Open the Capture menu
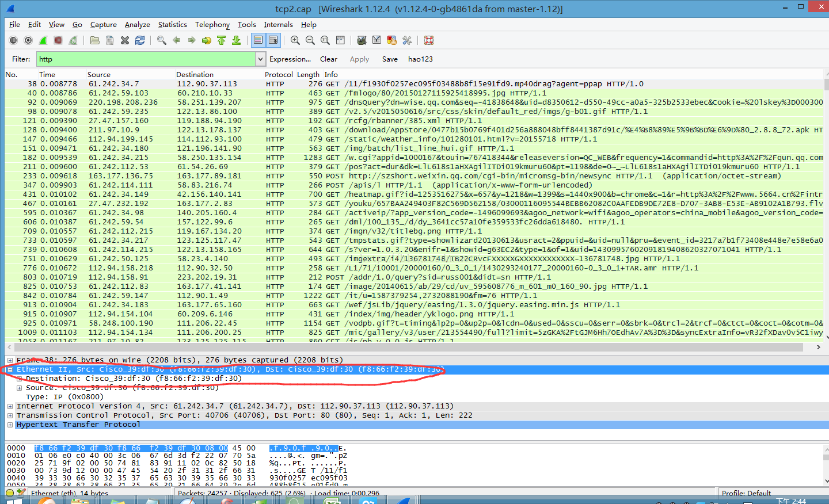Screen dimensions: 829x504 [x=103, y=25]
